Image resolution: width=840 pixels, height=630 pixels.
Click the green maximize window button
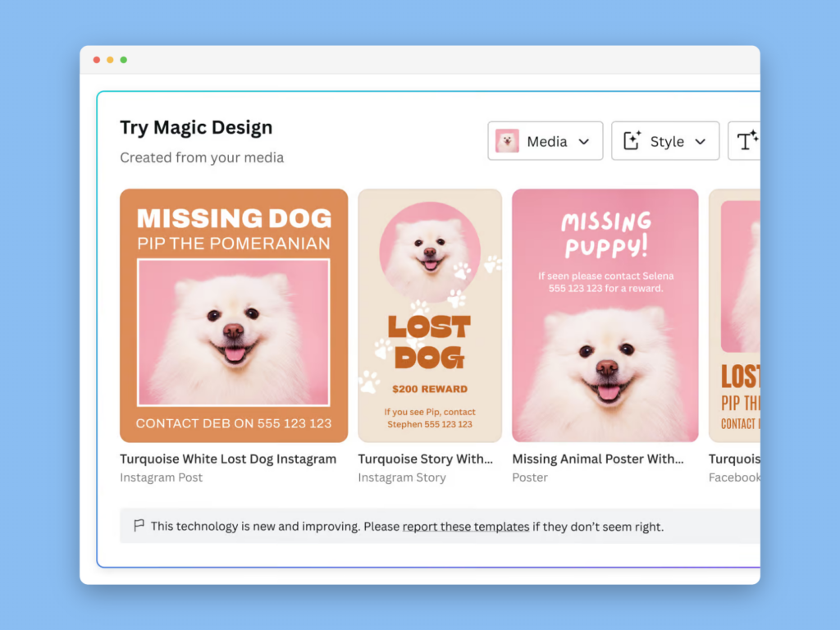[124, 60]
